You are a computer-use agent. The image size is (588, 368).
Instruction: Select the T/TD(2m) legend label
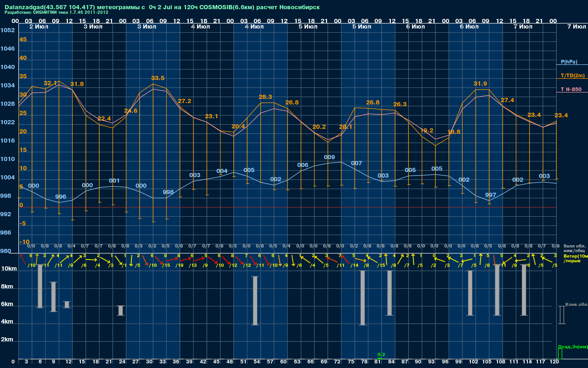(x=573, y=75)
